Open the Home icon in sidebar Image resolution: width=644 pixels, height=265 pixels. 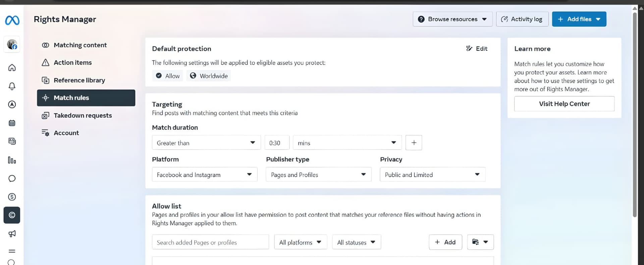pyautogui.click(x=12, y=68)
